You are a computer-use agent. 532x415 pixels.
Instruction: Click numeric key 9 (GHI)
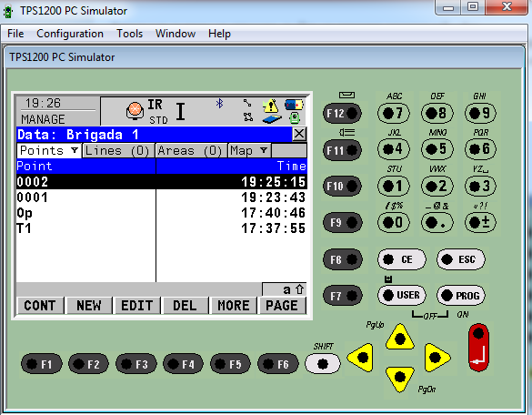pyautogui.click(x=480, y=113)
